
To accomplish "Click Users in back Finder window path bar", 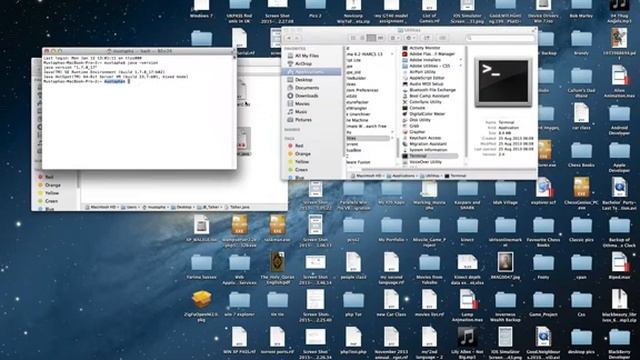I will (129, 207).
